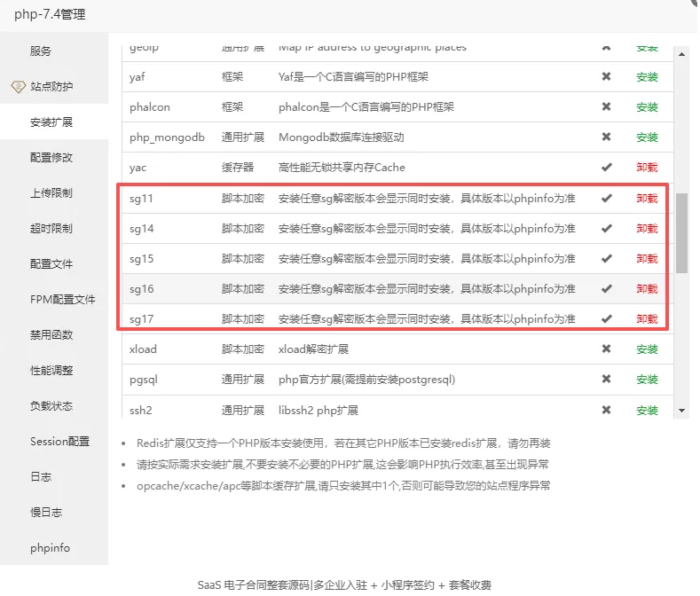Click description Mongodb数据库连接驱动
Image resolution: width=700 pixels, height=596 pixels.
[x=341, y=137]
